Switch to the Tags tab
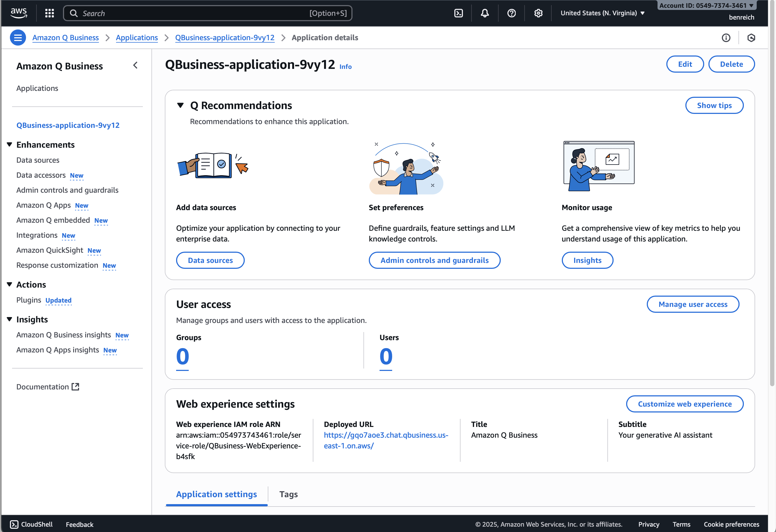Screen dimensions: 776x532 coord(288,494)
